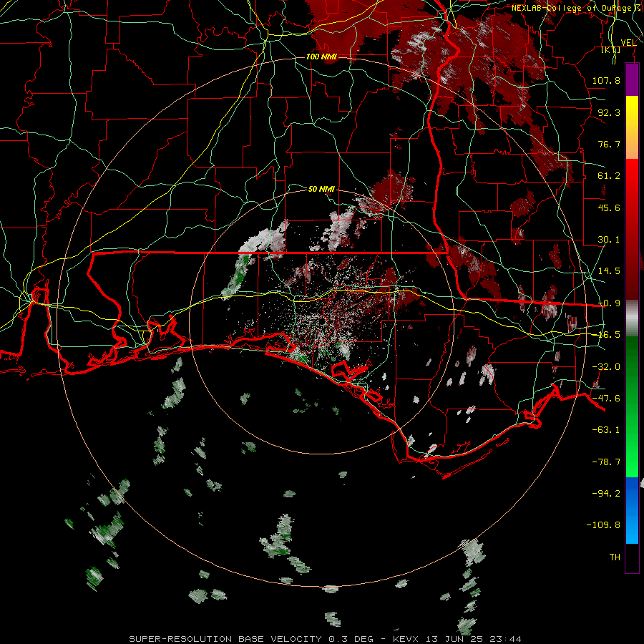Select the 92.3 legend value
644x644 pixels.
[x=609, y=112]
